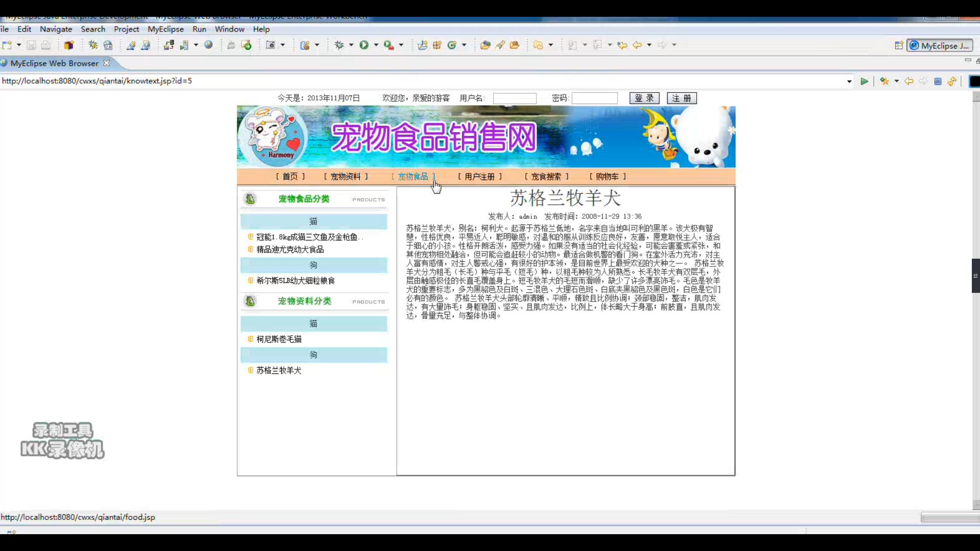Screen dimensions: 980x551
Task: Open the 用户注册 navigation link
Action: pyautogui.click(x=480, y=177)
